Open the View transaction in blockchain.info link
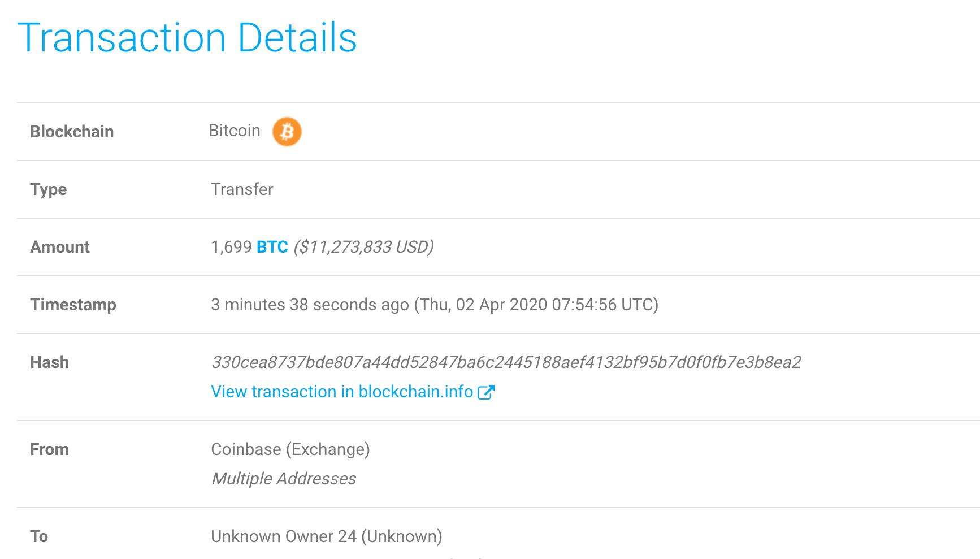 341,392
